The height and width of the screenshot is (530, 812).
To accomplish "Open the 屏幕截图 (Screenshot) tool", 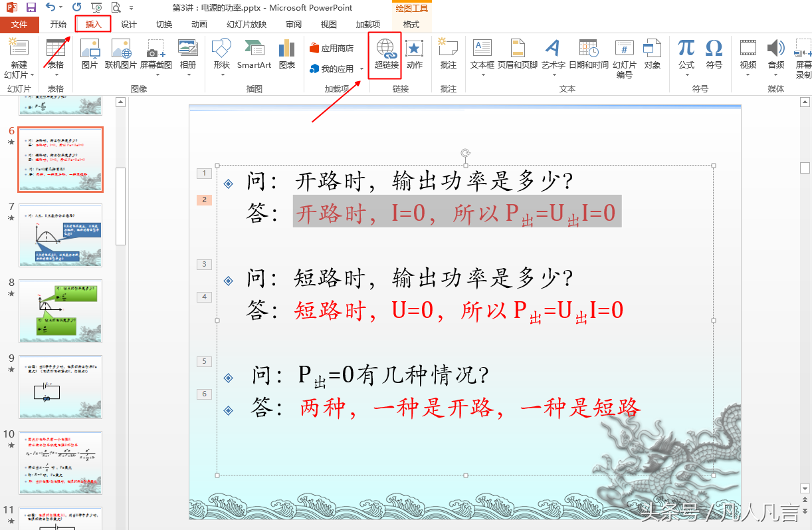I will click(155, 57).
